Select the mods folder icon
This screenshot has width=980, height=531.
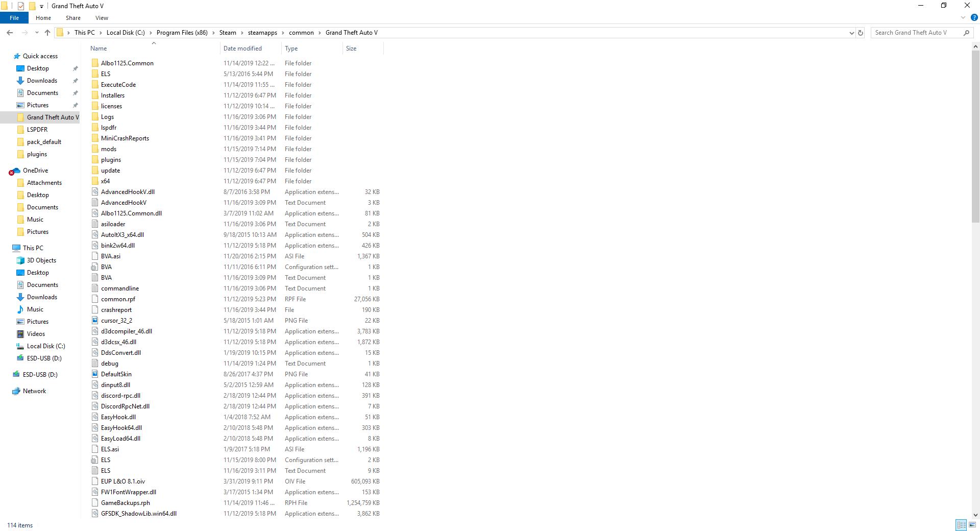tap(95, 149)
